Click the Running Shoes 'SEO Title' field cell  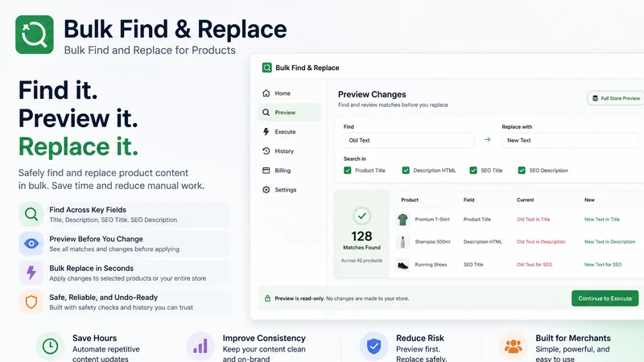(x=473, y=265)
